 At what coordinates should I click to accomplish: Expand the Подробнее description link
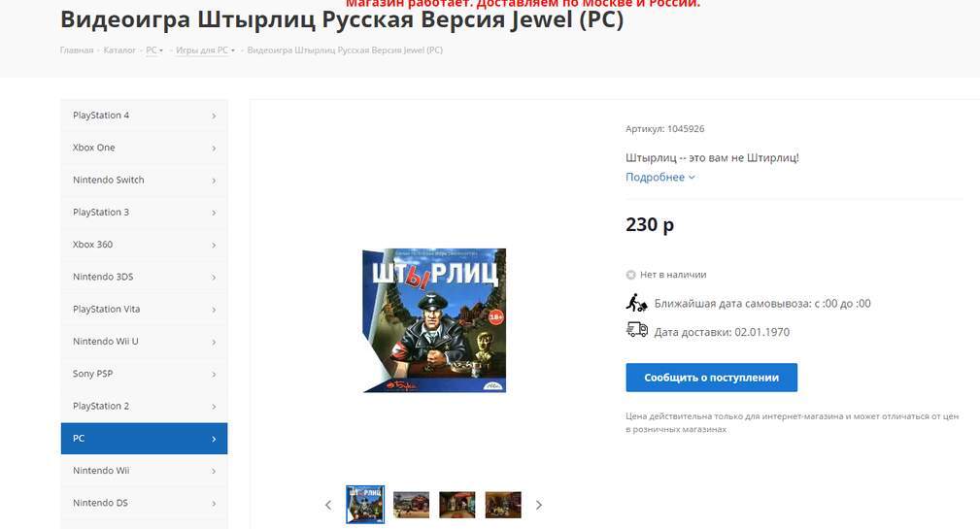coord(660,178)
